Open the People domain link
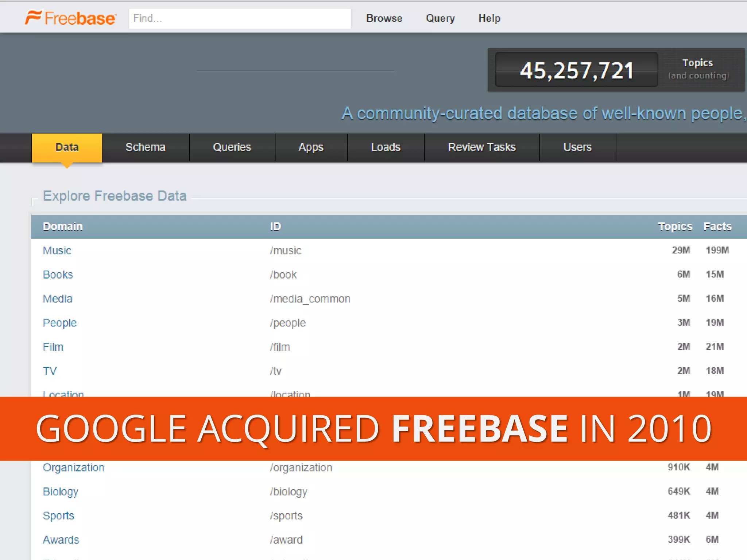Viewport: 747px width, 560px height. [x=59, y=323]
